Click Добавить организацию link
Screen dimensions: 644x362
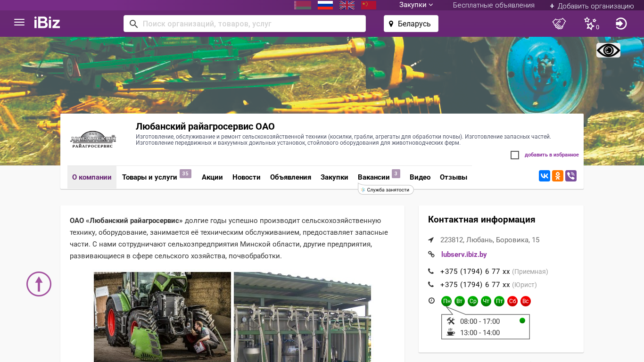(x=592, y=6)
